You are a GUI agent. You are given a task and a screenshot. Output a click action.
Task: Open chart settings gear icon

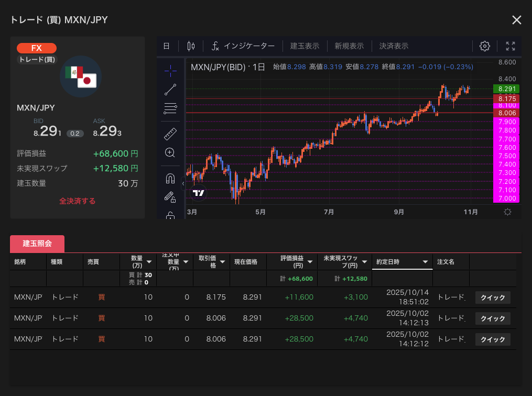[x=485, y=46]
